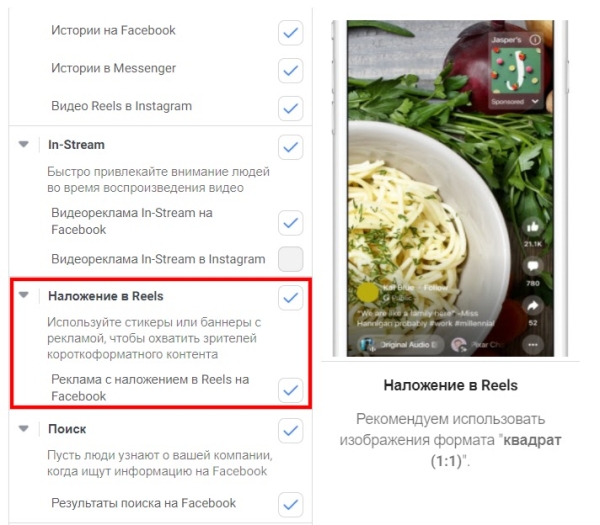Click the Original Audio icon in the preview
600x525 pixels.
point(367,344)
